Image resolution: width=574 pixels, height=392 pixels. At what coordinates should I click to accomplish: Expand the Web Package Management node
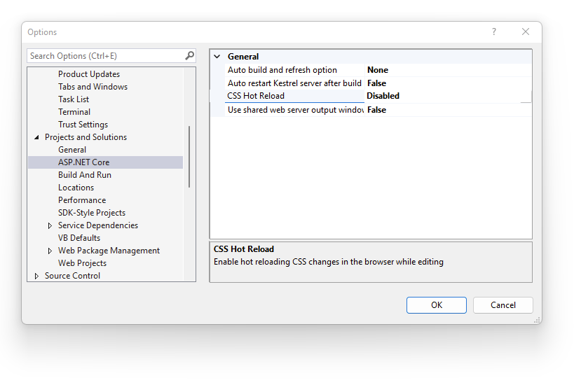(50, 251)
